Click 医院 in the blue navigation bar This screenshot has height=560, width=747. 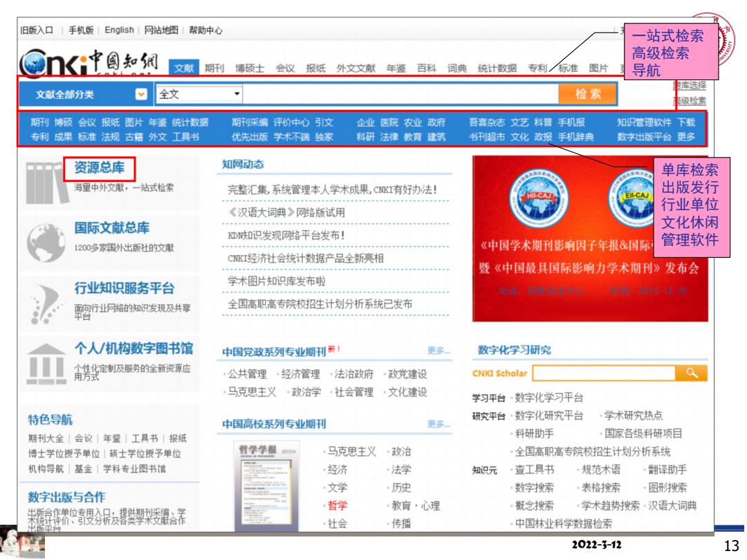(x=389, y=122)
